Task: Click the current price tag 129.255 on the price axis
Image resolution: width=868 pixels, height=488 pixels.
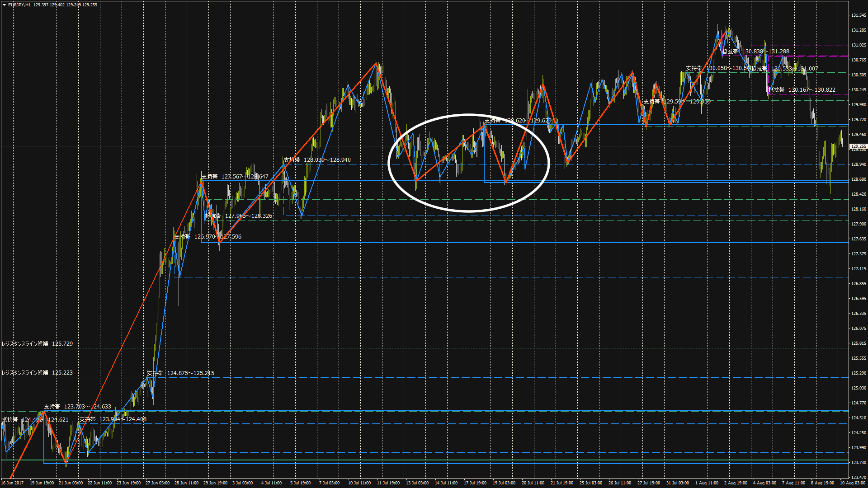Action: 859,146
